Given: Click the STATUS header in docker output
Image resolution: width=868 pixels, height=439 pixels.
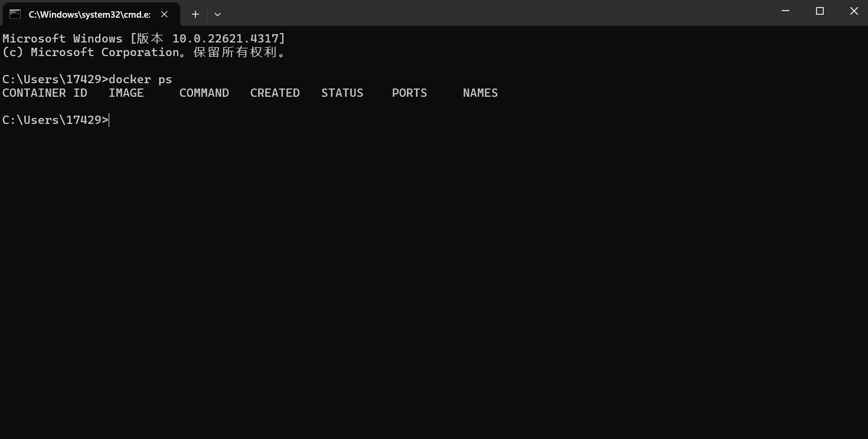Looking at the screenshot, I should 342,93.
